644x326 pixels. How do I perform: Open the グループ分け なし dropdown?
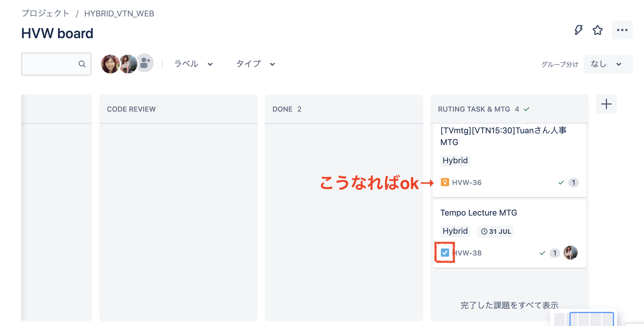click(x=607, y=64)
